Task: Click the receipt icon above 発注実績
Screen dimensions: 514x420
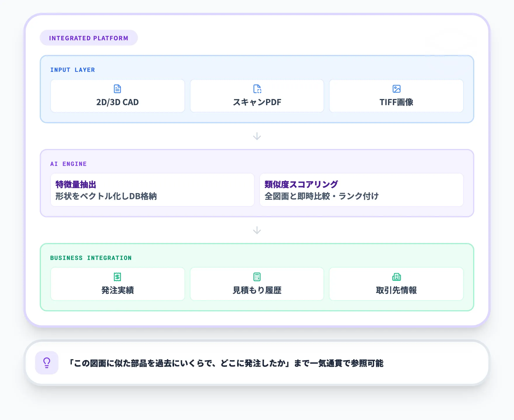Action: (x=117, y=277)
